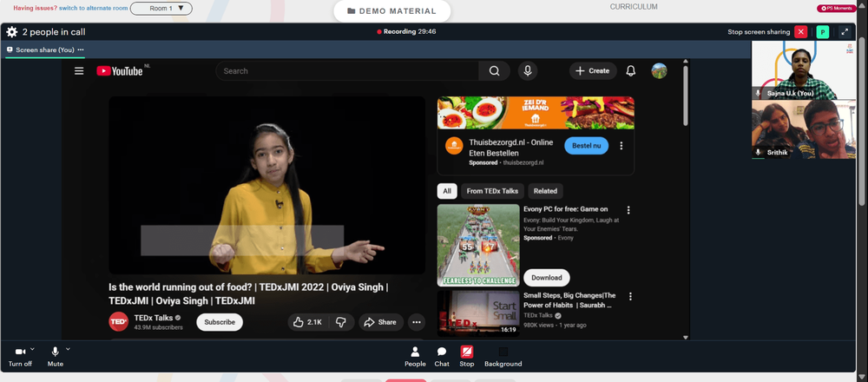Stop the screen share from bottom bar
Screen dimensions: 868x382
coord(467,357)
